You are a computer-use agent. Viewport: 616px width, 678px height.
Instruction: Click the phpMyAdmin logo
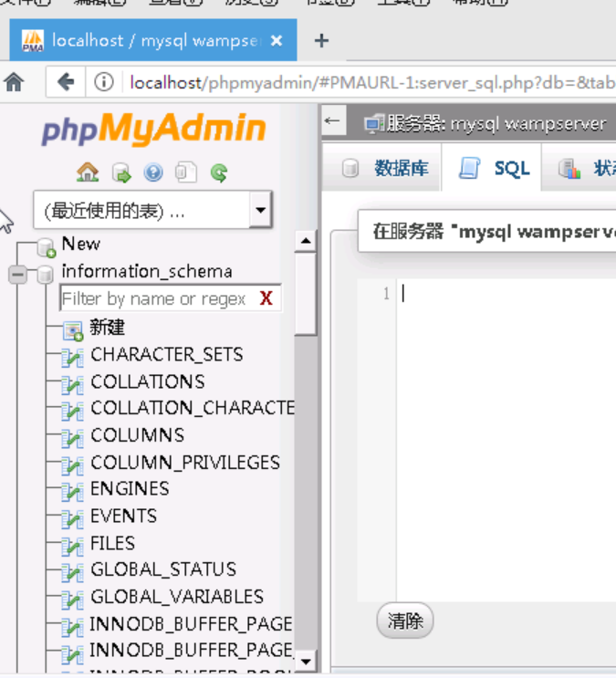pyautogui.click(x=154, y=129)
